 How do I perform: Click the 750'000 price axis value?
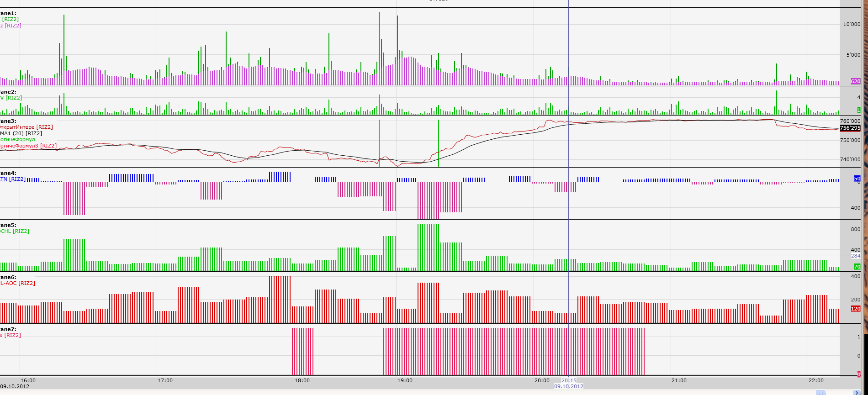point(850,140)
